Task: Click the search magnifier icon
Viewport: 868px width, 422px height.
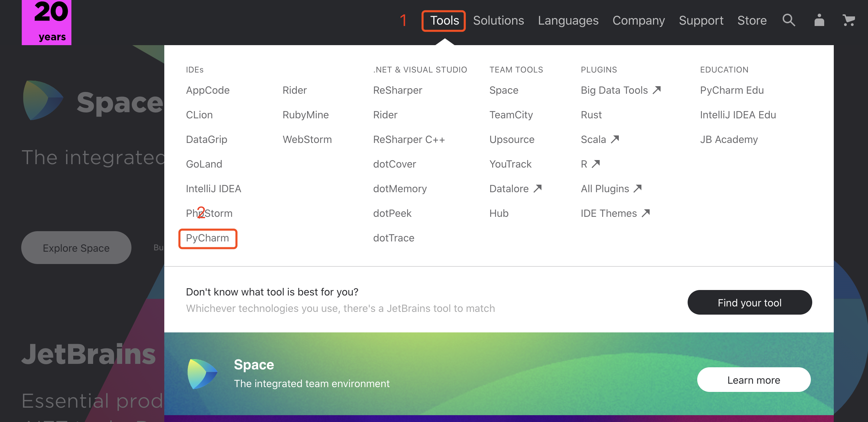Action: pos(789,21)
